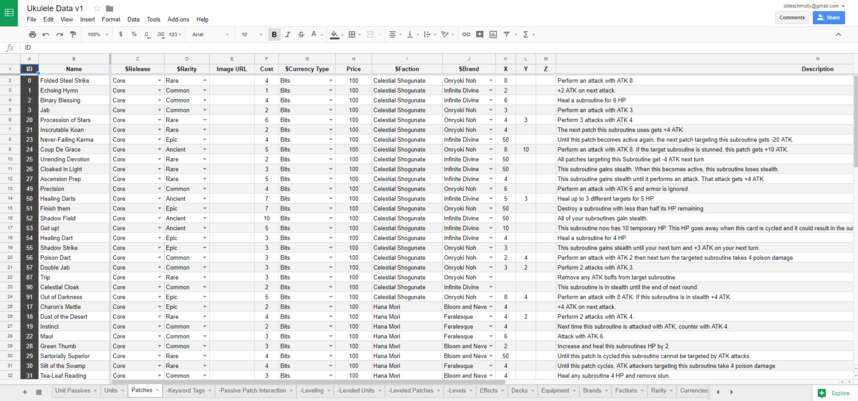858x401 pixels.
Task: Open the Help menu
Action: pyautogui.click(x=202, y=19)
